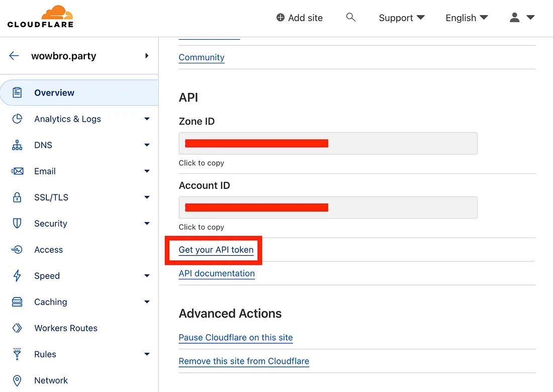This screenshot has width=553, height=392.
Task: Open Email in the sidebar
Action: click(79, 171)
